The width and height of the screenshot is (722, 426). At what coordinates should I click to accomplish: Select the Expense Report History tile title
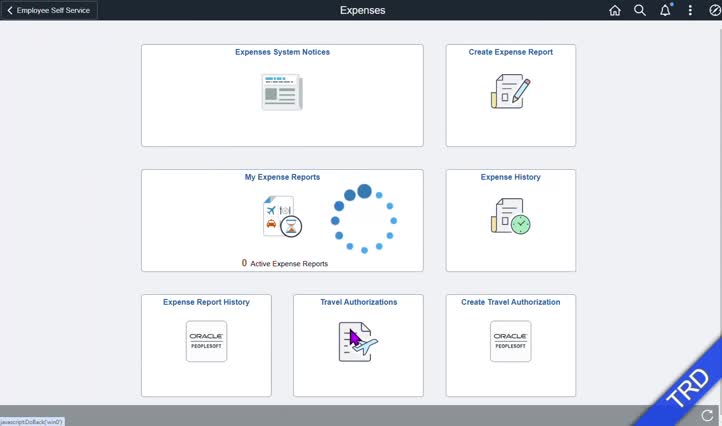pos(206,302)
